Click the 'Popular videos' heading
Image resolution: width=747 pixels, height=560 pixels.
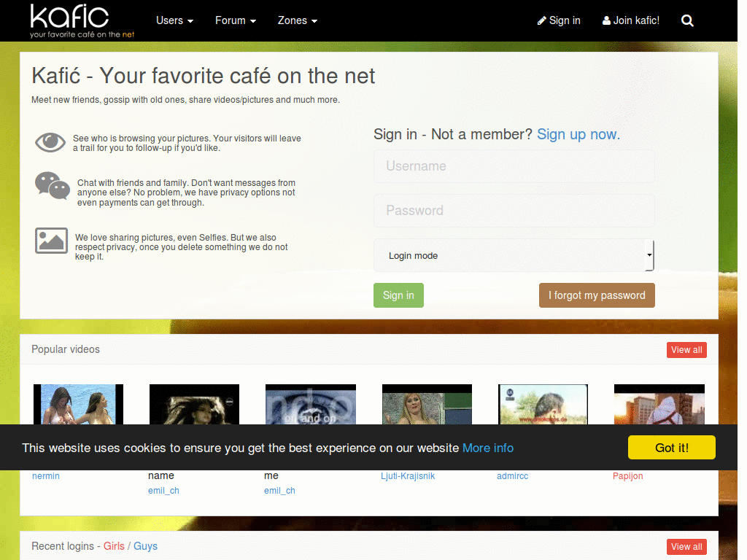(x=66, y=349)
